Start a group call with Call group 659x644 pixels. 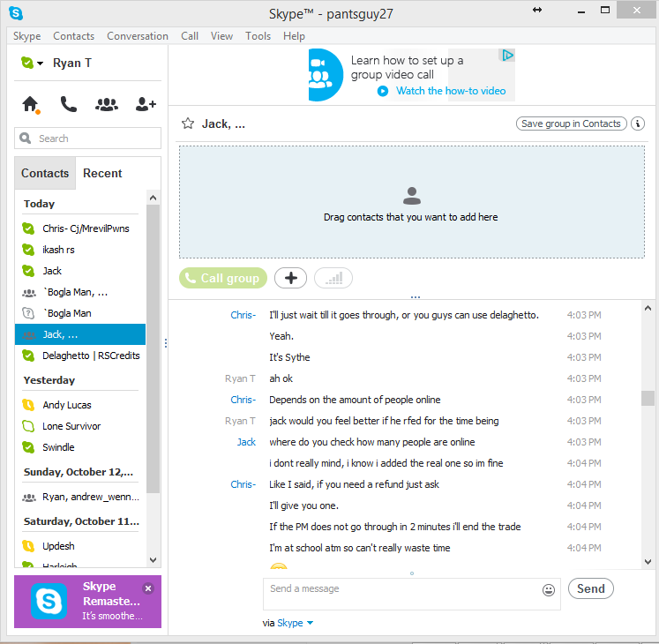(x=223, y=278)
